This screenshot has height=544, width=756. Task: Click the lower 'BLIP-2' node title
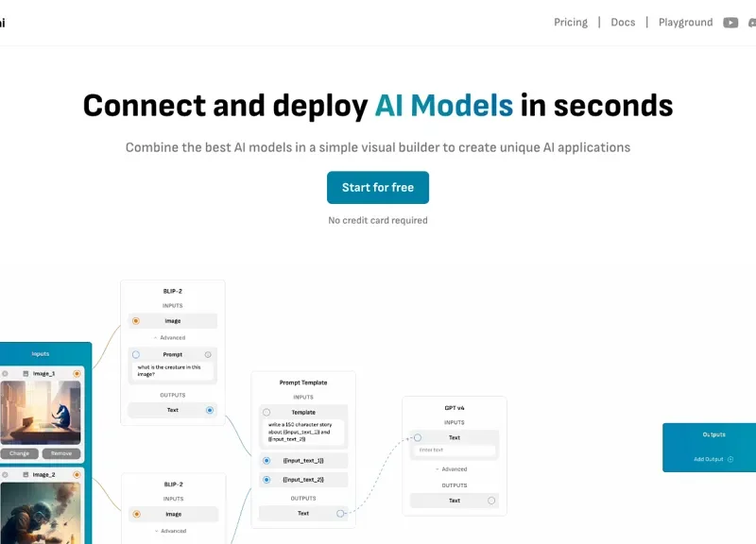(174, 484)
